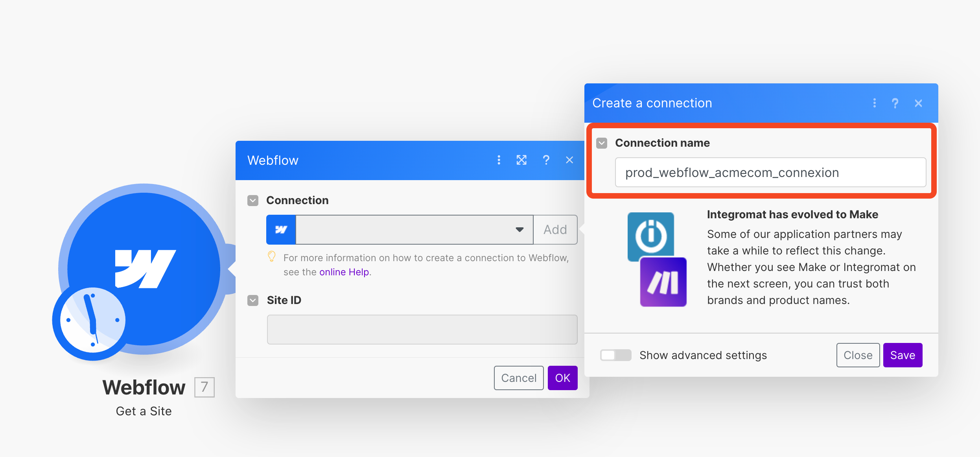Expand the Webflow dialog to full screen
Image resolution: width=980 pixels, height=457 pixels.
point(521,160)
